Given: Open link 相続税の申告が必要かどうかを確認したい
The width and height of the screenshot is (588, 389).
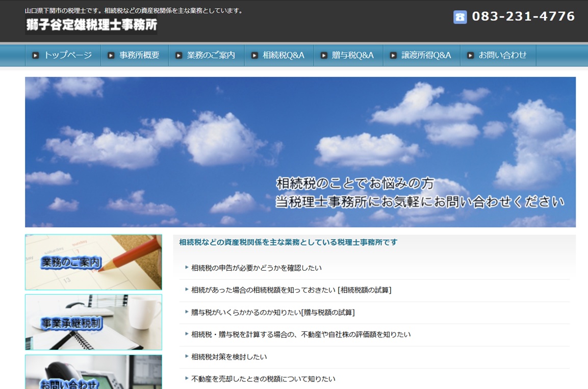Looking at the screenshot, I should coord(257,268).
